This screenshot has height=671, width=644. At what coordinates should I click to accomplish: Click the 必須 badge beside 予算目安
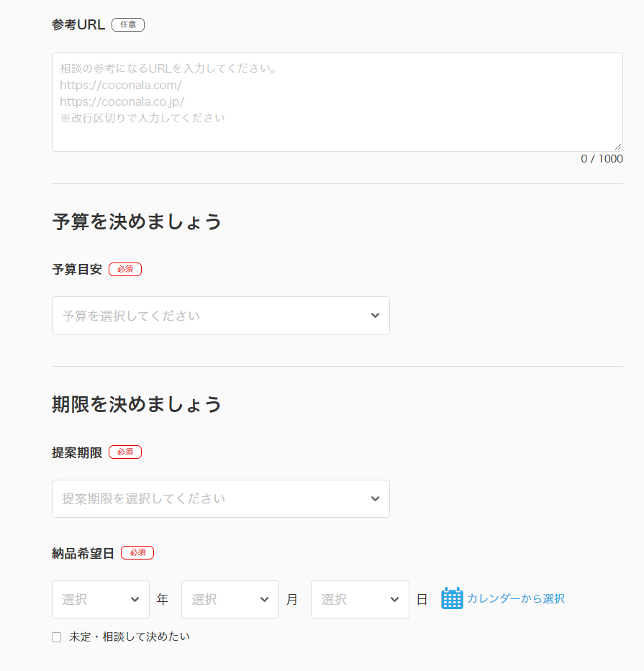click(x=124, y=269)
